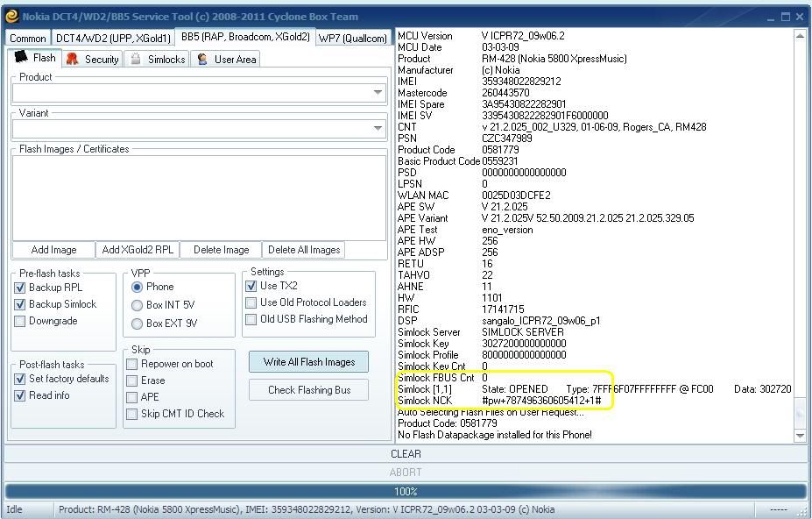Click the Flash Images list area
This screenshot has height=519, width=812.
(198, 196)
